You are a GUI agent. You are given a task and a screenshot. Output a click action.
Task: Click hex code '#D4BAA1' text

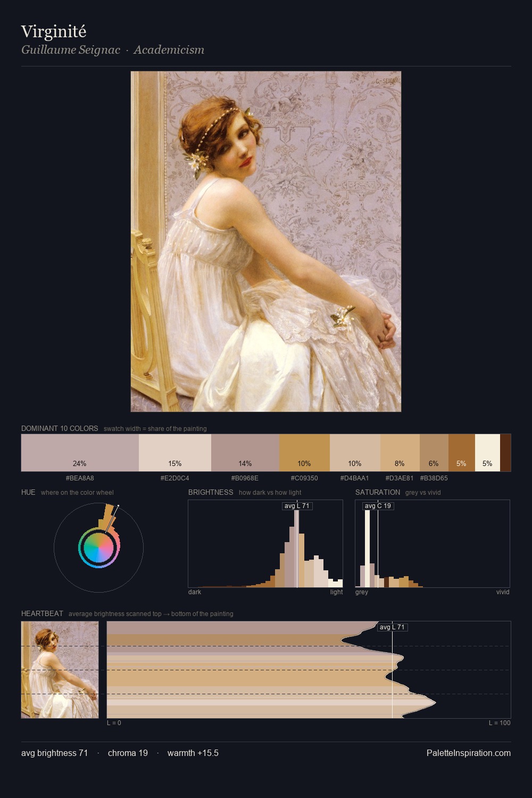355,478
